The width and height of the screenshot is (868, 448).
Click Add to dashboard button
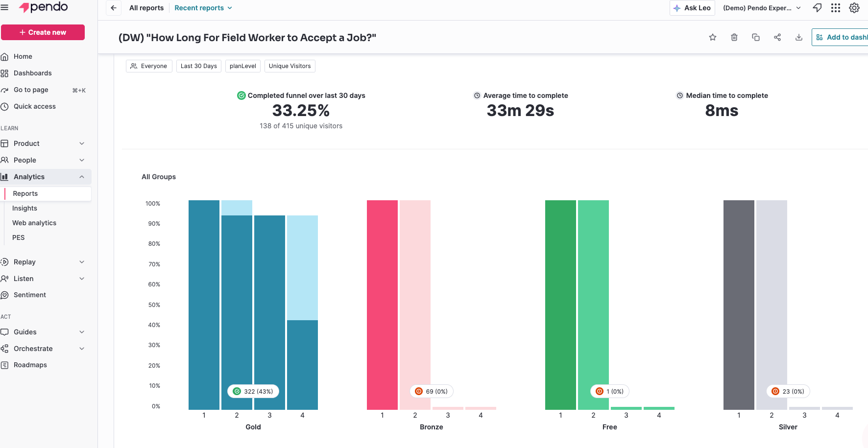(x=840, y=37)
